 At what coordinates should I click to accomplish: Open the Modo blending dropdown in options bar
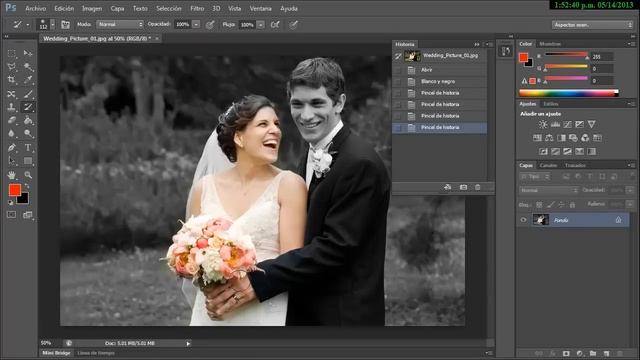coord(120,24)
